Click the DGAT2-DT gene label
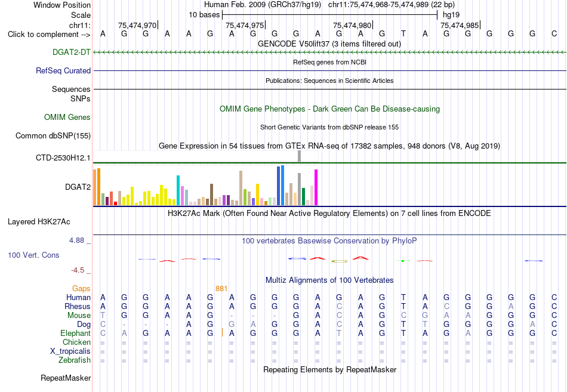 [71, 52]
